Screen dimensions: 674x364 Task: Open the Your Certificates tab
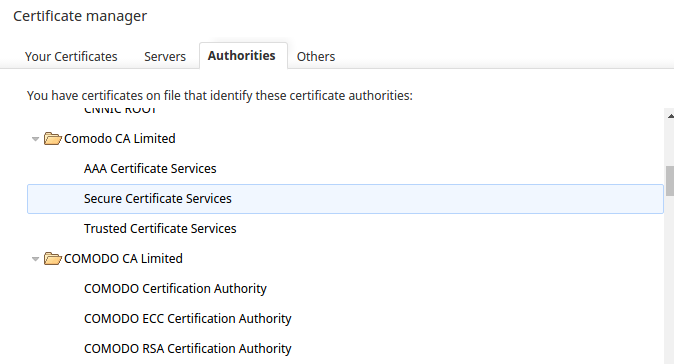point(71,56)
